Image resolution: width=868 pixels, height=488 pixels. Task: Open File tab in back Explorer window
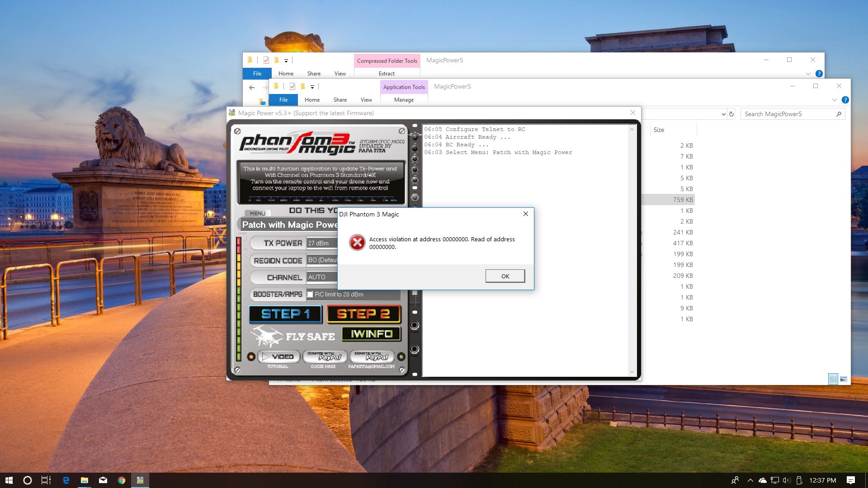[257, 73]
